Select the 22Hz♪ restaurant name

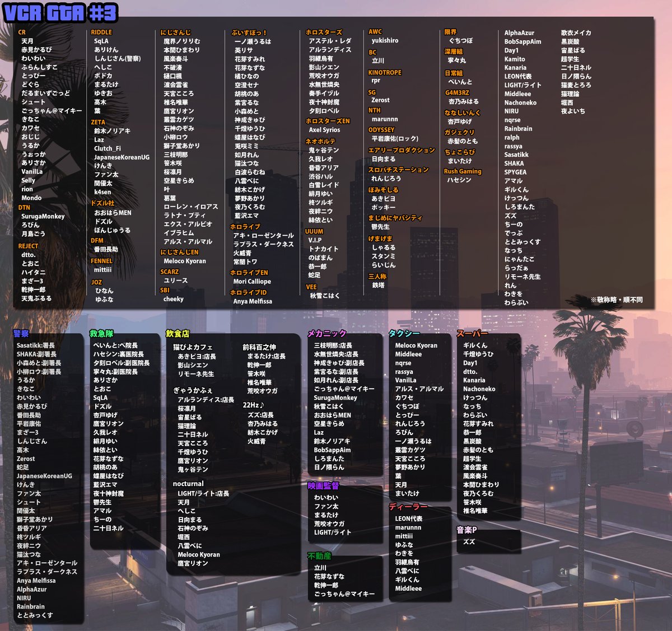click(x=254, y=405)
